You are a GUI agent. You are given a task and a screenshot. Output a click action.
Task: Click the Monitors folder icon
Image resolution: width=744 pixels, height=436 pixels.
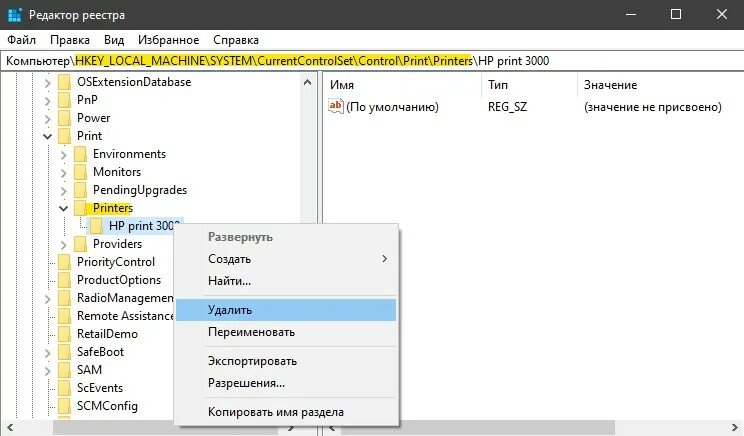click(81, 172)
